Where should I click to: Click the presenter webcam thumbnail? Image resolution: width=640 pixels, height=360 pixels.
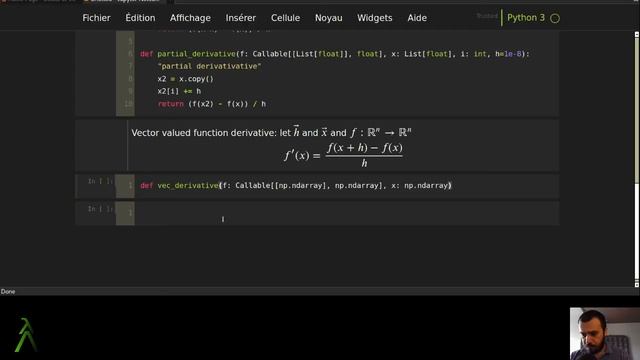tap(605, 333)
